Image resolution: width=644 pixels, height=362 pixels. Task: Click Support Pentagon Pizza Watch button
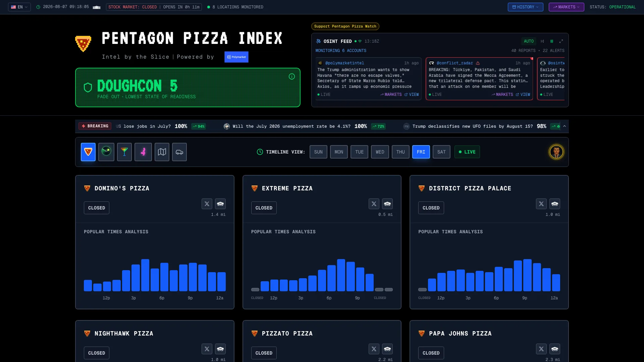(x=345, y=26)
